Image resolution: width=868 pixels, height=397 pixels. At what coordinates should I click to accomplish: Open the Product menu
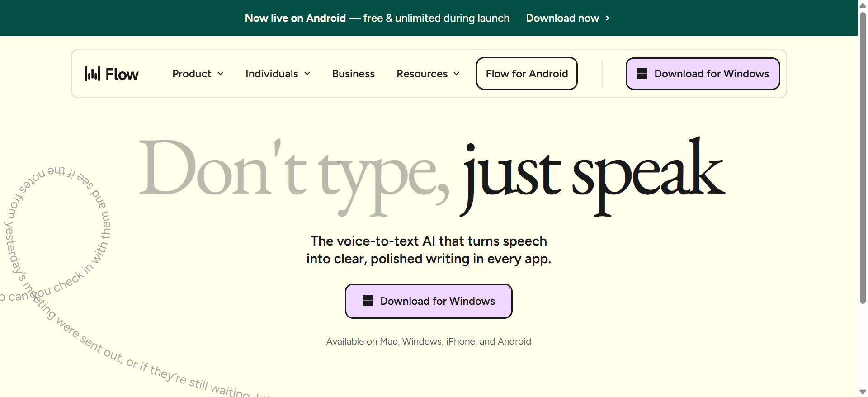point(198,74)
